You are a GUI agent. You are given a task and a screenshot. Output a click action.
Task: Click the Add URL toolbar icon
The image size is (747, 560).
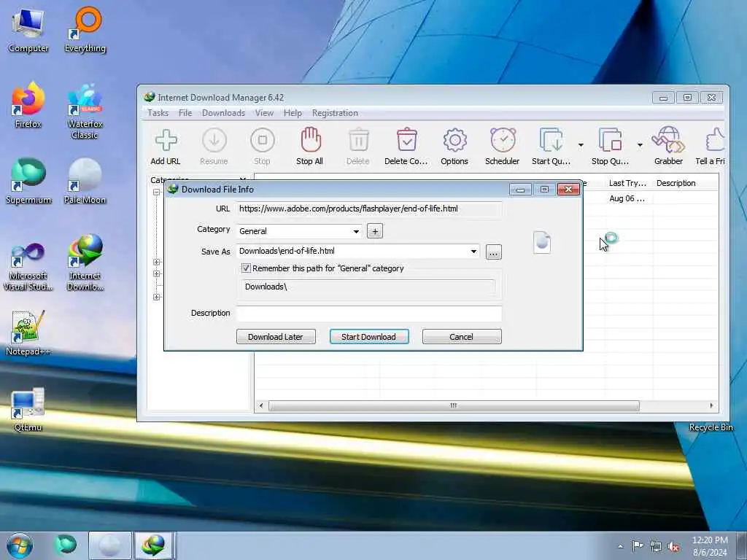[x=166, y=147]
